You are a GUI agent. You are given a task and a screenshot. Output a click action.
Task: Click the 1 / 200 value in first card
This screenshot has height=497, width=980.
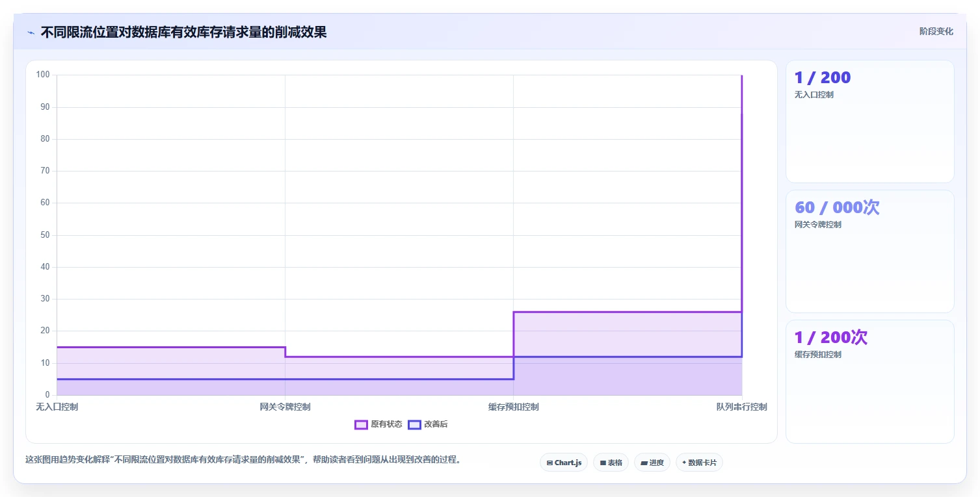pos(823,77)
